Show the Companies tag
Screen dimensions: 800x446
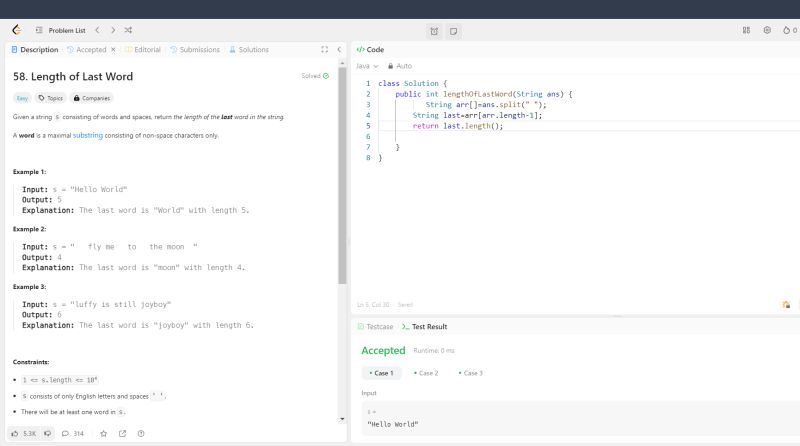[92, 98]
